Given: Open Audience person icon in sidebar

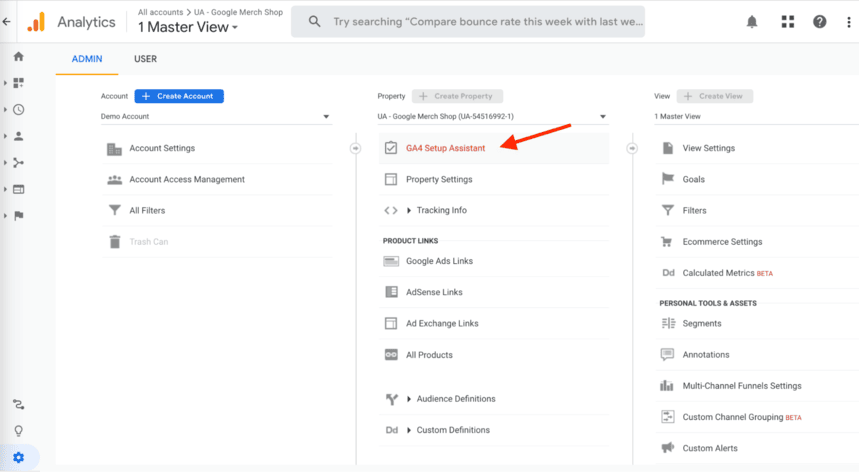Looking at the screenshot, I should tap(18, 136).
